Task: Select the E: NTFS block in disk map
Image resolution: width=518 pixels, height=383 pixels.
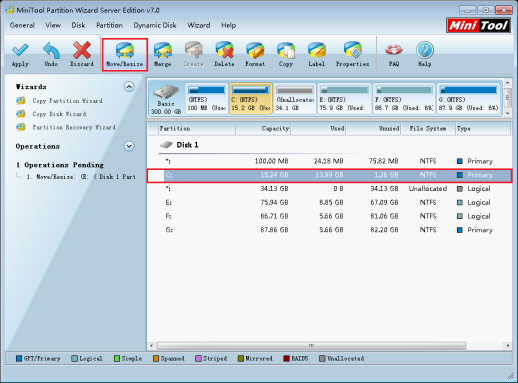Action: (x=344, y=99)
